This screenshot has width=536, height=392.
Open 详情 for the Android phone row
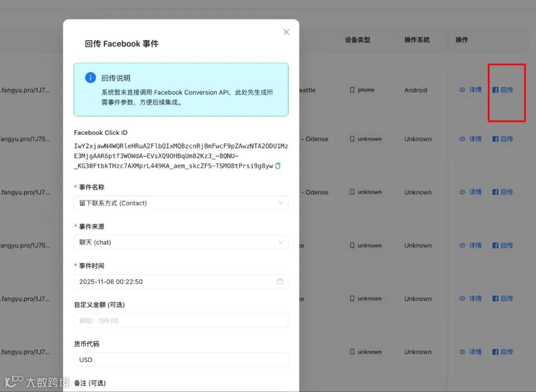pyautogui.click(x=470, y=90)
